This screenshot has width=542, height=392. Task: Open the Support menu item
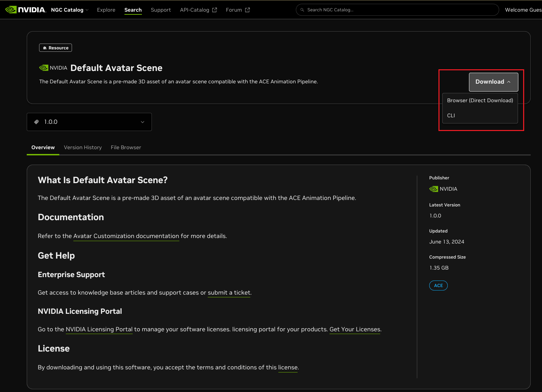161,10
